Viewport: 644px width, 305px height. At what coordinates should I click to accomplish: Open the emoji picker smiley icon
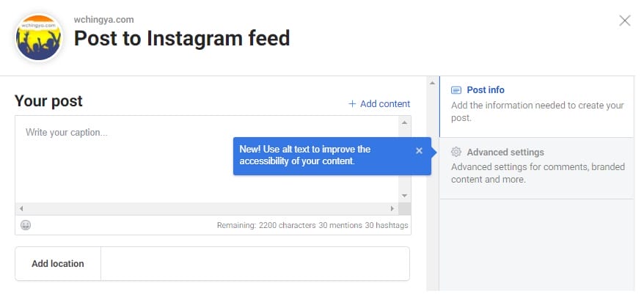pos(26,225)
